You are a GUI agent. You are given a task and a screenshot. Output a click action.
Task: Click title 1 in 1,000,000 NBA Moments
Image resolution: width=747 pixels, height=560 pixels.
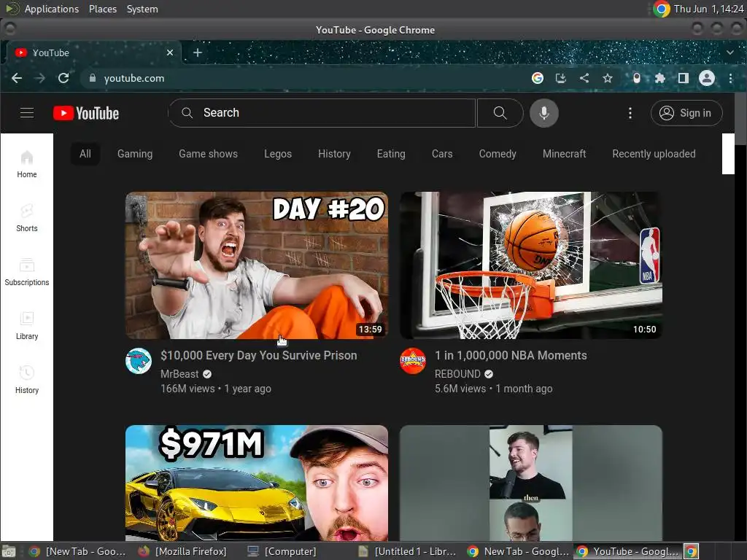[511, 355]
